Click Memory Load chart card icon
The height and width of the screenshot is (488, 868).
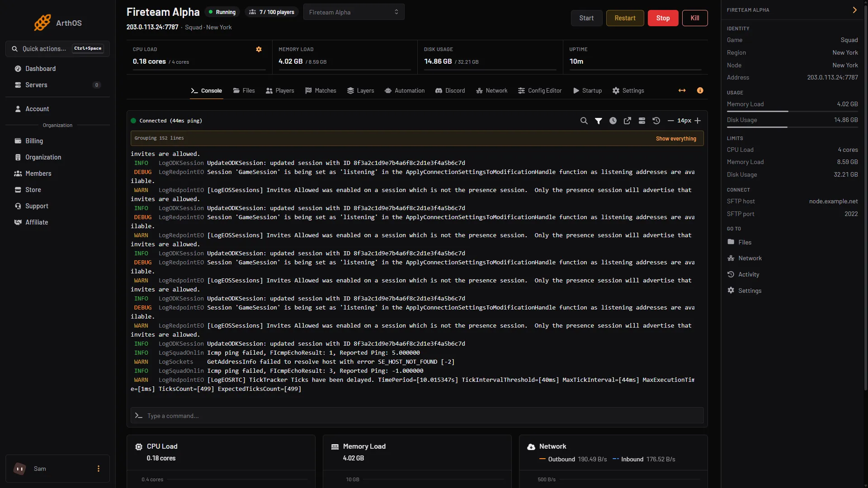click(335, 447)
